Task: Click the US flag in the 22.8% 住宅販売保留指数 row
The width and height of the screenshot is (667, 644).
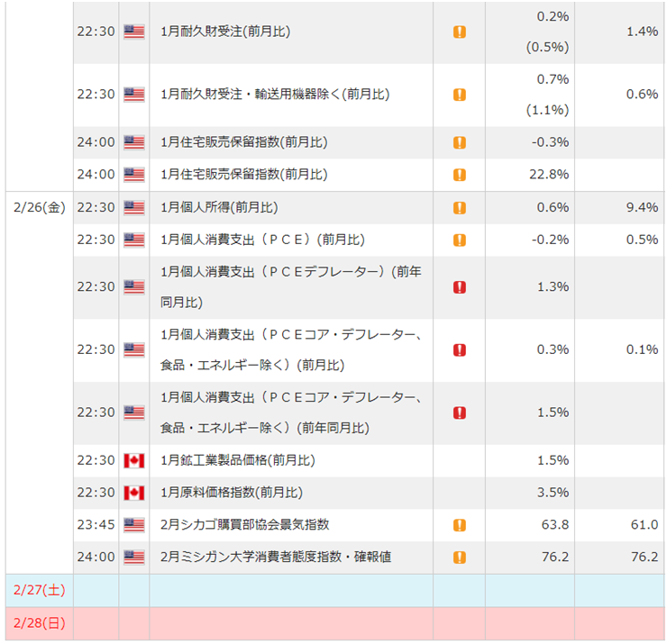Action: (134, 175)
